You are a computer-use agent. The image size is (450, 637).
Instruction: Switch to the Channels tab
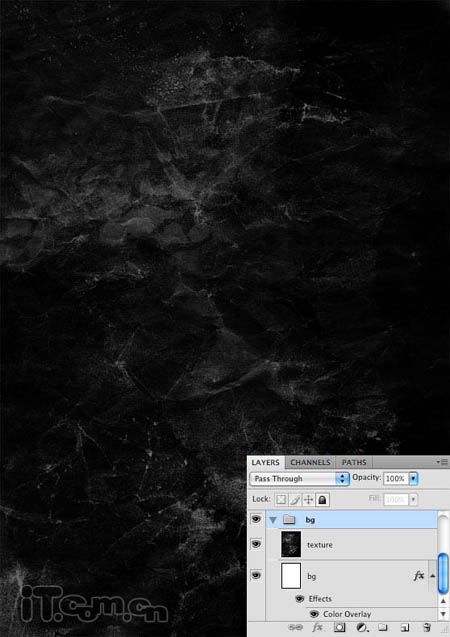[310, 462]
